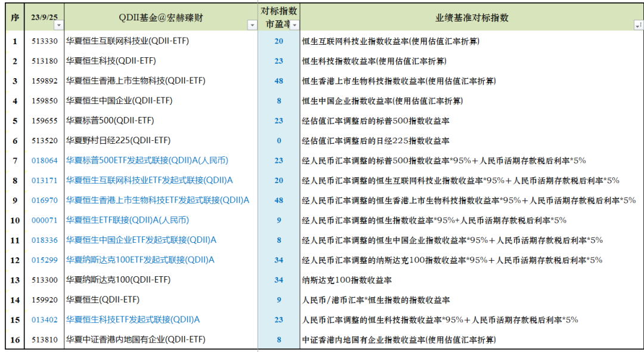Select 恒生香港上市生物科技指数收益率(使用估值汇率折算) cell

(472, 81)
